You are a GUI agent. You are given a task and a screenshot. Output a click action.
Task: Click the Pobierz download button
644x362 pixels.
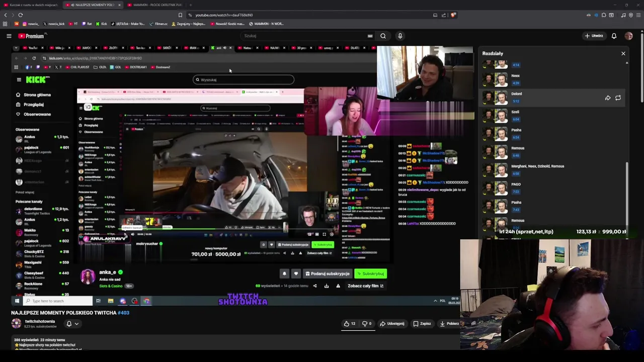point(449,324)
